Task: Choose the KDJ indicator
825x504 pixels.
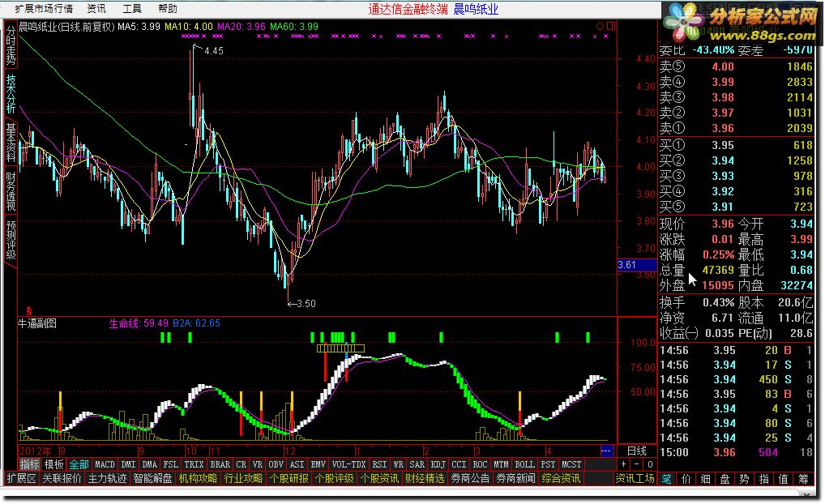Action: (x=438, y=464)
